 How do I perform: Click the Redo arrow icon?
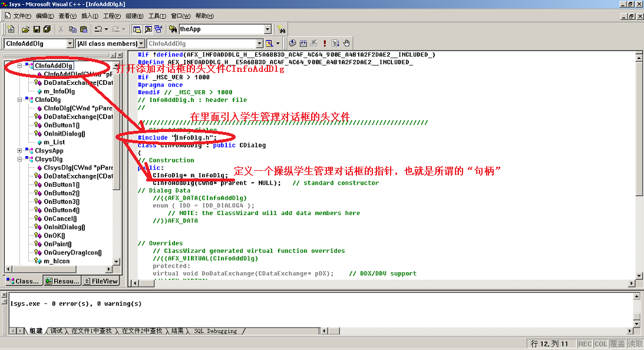[x=116, y=29]
